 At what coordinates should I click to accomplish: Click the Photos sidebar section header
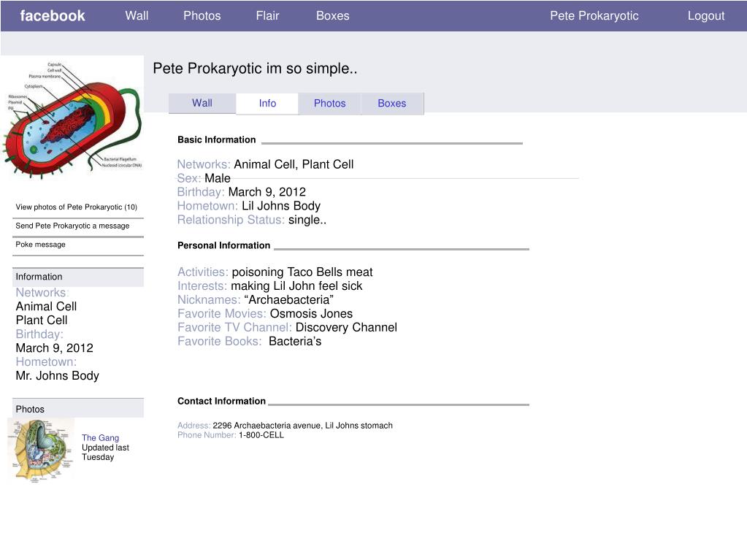point(77,409)
